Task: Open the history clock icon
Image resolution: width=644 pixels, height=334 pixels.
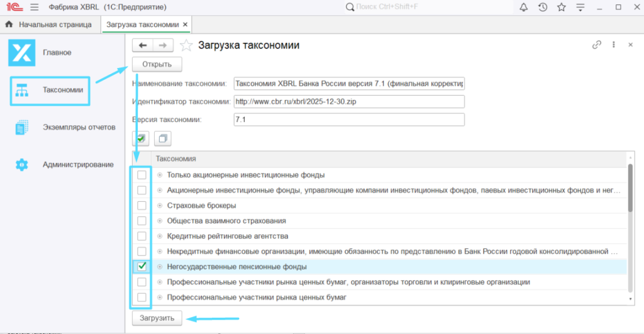Action: coord(543,7)
